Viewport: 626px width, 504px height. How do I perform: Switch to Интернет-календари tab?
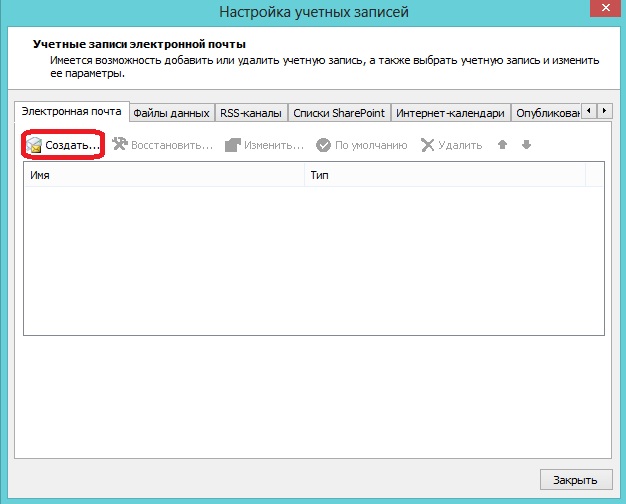pos(451,113)
